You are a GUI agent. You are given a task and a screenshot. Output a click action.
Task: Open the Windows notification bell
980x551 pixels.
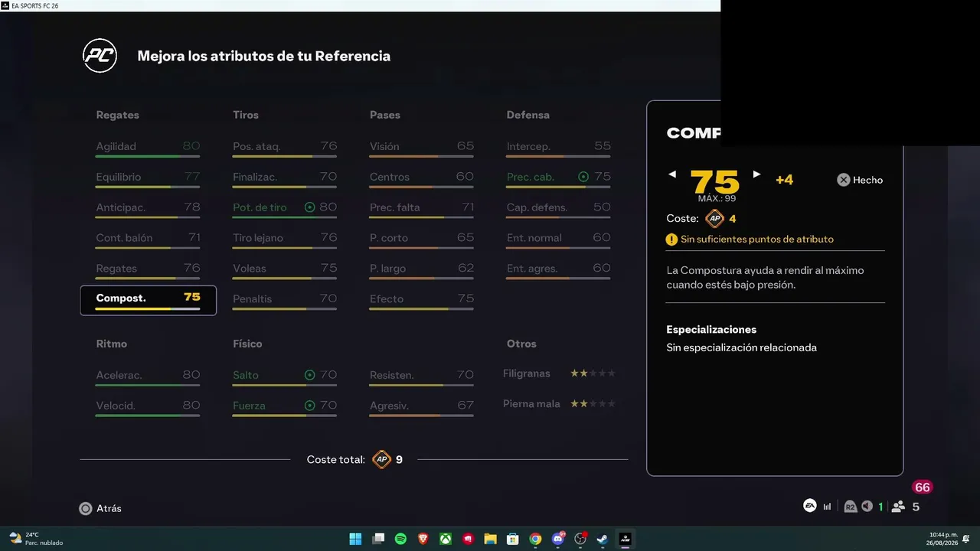click(966, 538)
